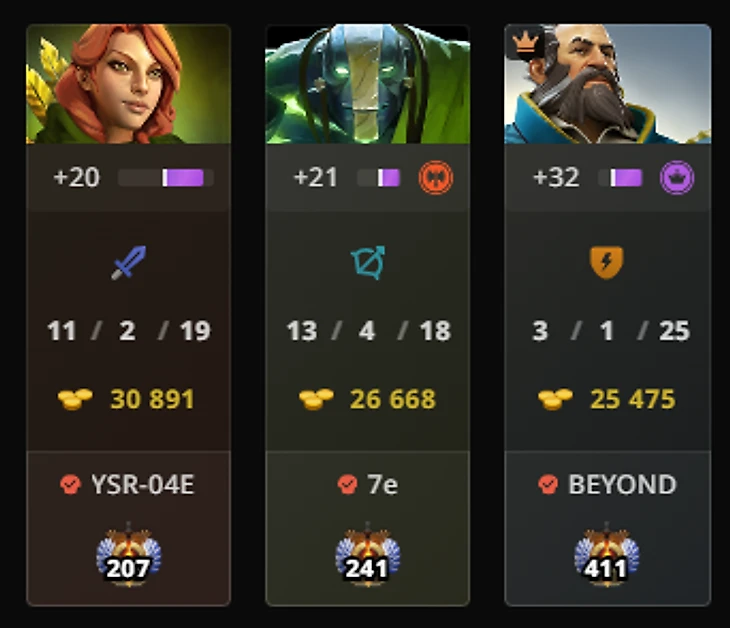Click the orange lightning shield role icon

(x=607, y=263)
